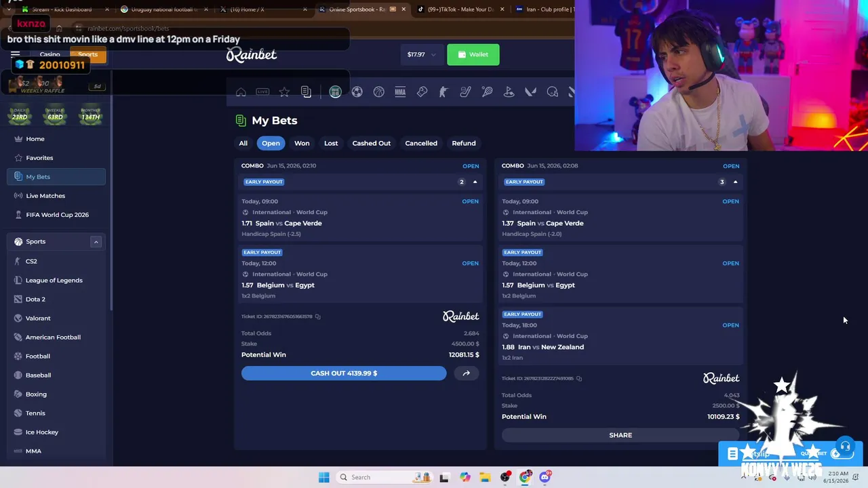868x488 pixels.
Task: Collapse the three-leg combo bet details
Action: [x=735, y=182]
